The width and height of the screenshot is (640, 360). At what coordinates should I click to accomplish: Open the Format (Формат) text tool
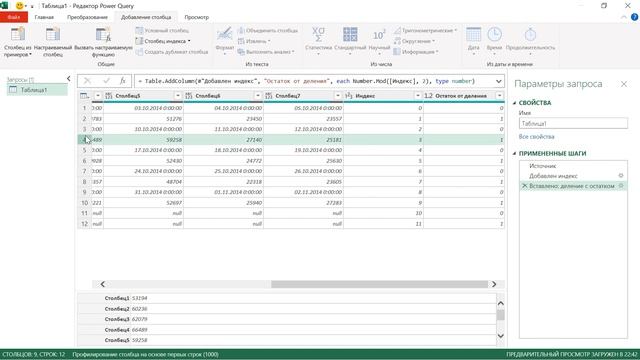point(224,41)
